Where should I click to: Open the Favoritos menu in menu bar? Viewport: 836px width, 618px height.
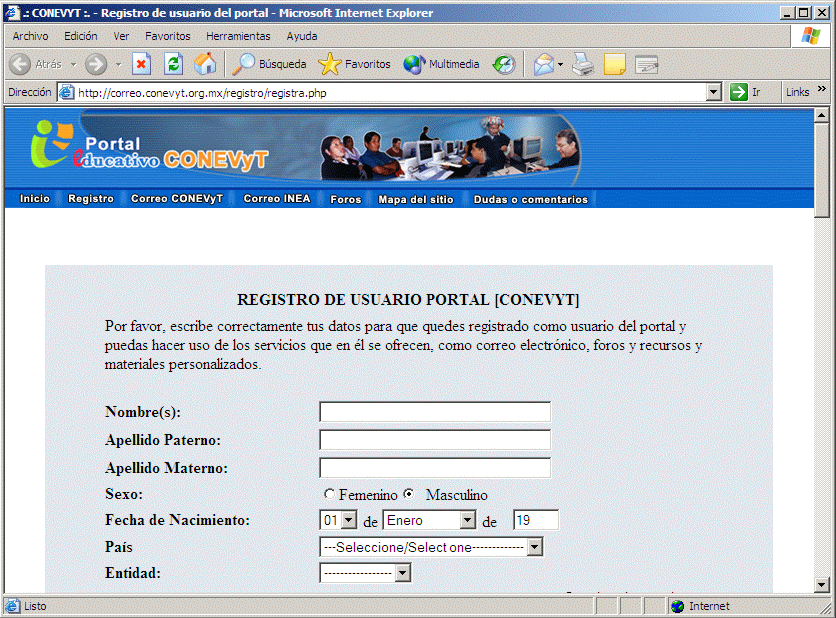167,36
